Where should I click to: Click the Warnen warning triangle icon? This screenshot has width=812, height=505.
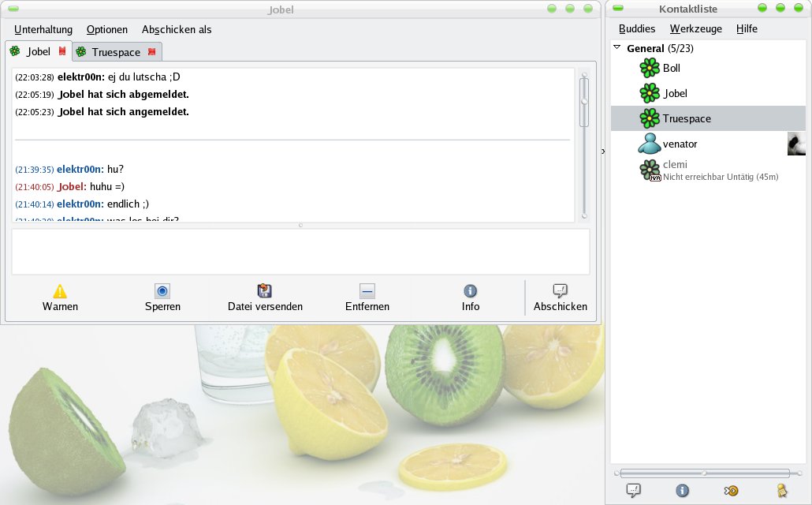[x=60, y=291]
